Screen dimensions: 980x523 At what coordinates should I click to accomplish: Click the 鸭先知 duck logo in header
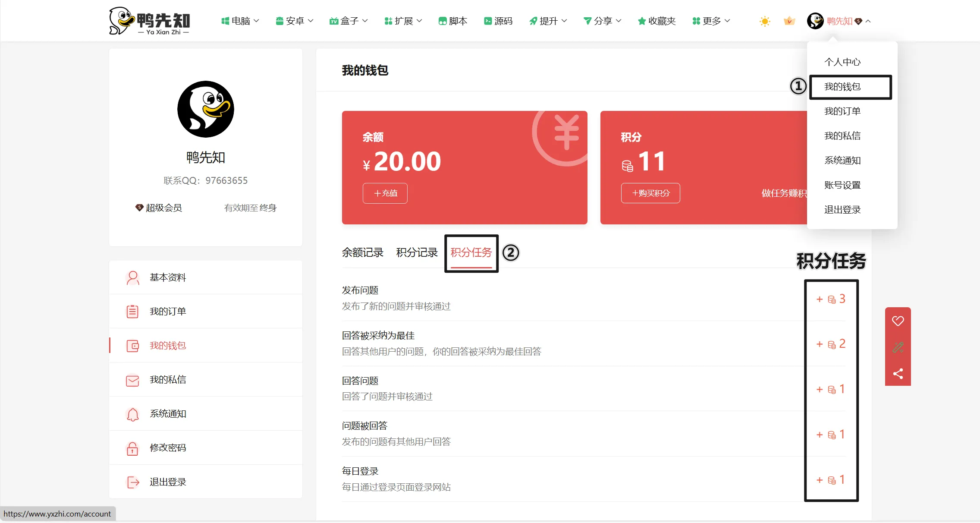pyautogui.click(x=149, y=21)
